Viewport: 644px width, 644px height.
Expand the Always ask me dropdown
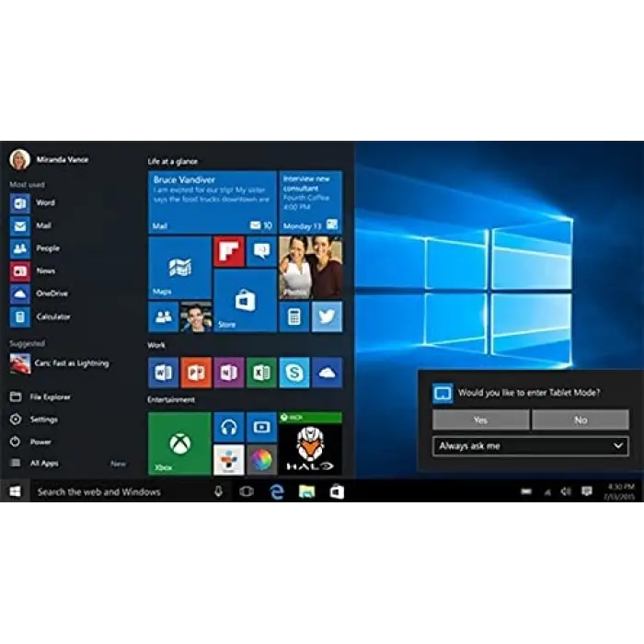530,446
